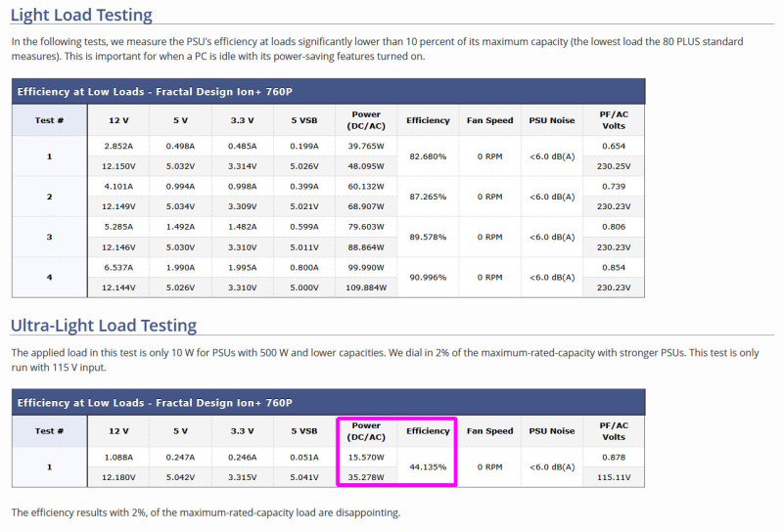The height and width of the screenshot is (532, 783).
Task: Select the 0.654 power factor value
Action: (614, 147)
